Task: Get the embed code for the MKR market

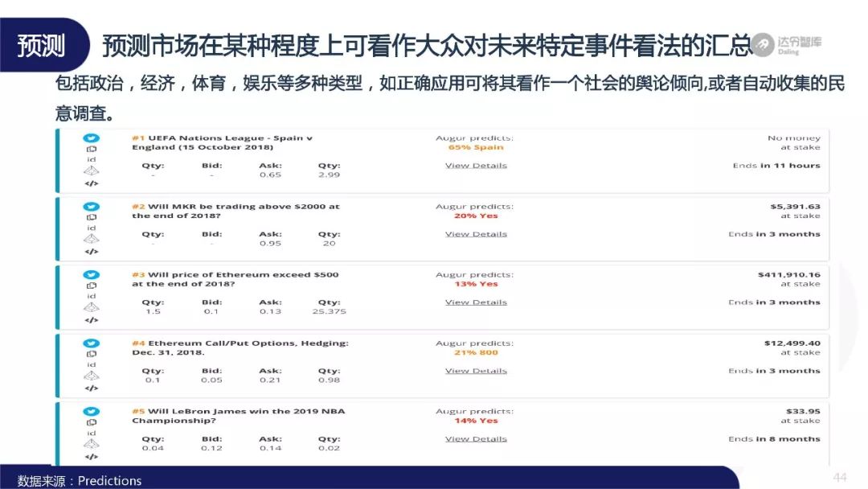Action: pyautogui.click(x=92, y=252)
